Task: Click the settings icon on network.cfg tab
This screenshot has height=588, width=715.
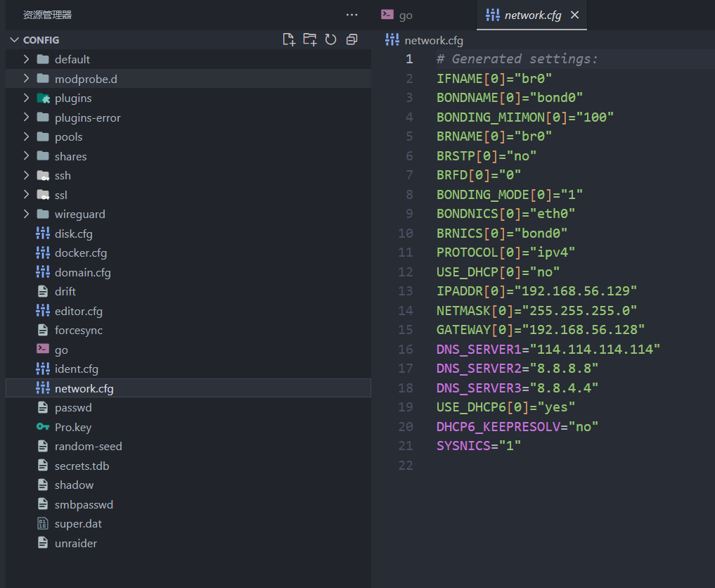Action: (492, 15)
